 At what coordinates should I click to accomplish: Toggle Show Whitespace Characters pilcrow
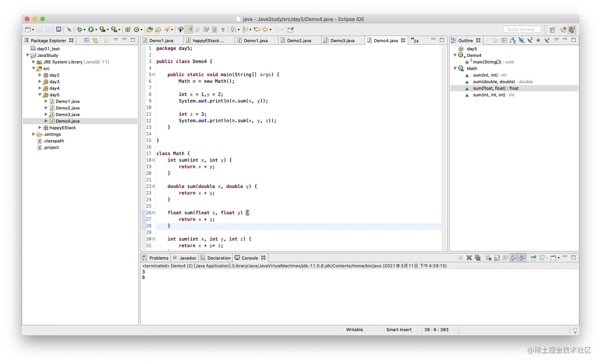(x=223, y=29)
